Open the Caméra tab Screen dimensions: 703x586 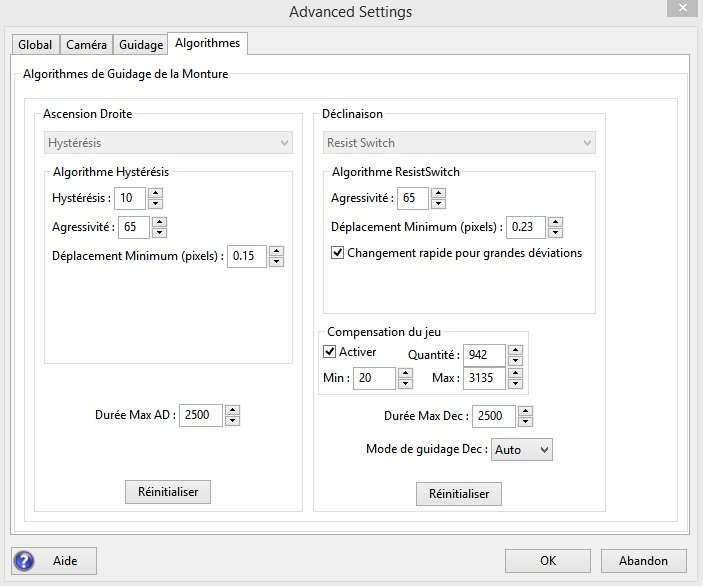pos(86,44)
